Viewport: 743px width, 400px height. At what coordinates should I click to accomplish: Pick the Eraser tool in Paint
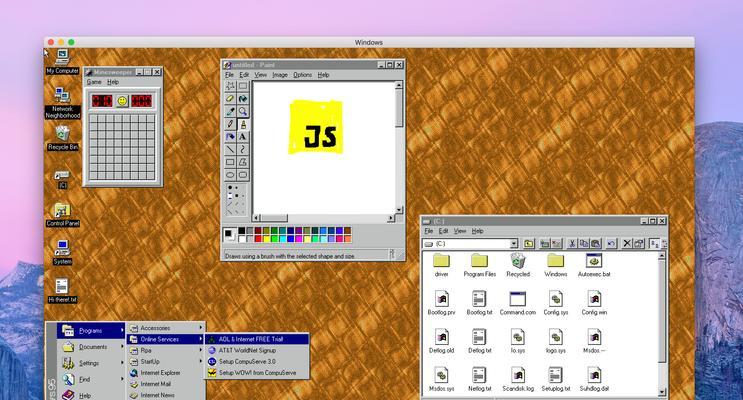(230, 99)
